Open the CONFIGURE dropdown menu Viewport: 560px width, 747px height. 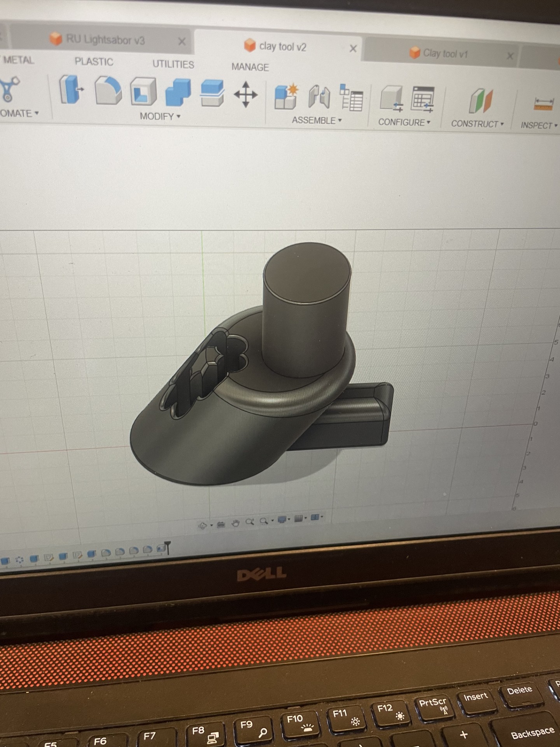[x=404, y=123]
